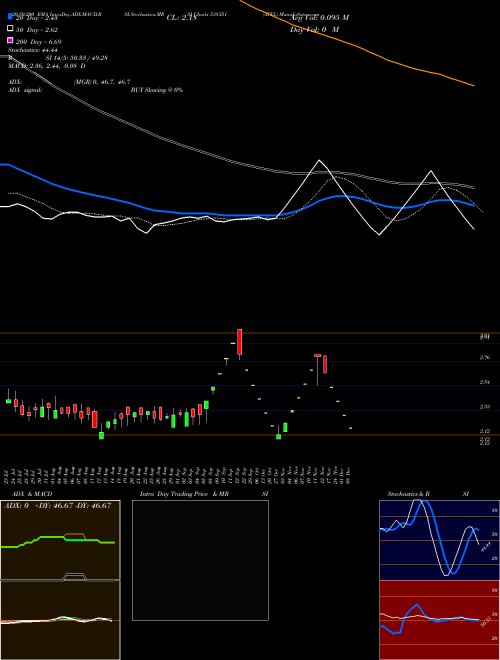Click the 'MACD: 2.36, 2.44, -0.08 D' line

[46, 66]
